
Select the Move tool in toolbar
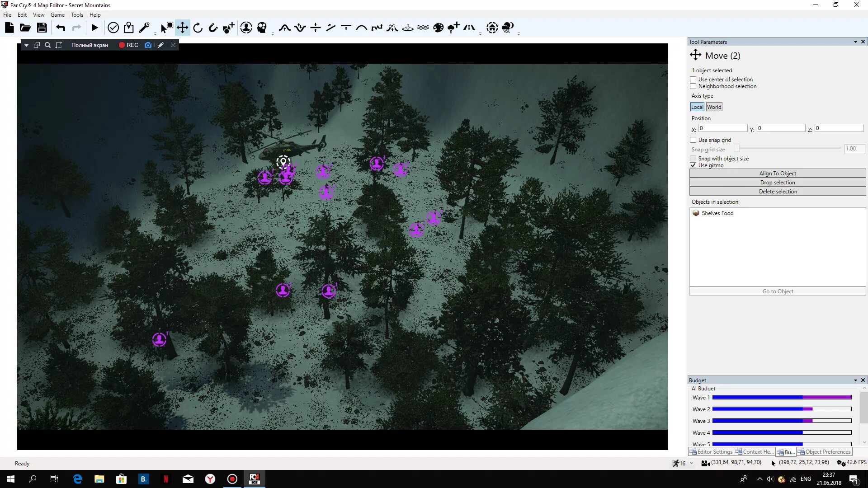[x=183, y=28]
